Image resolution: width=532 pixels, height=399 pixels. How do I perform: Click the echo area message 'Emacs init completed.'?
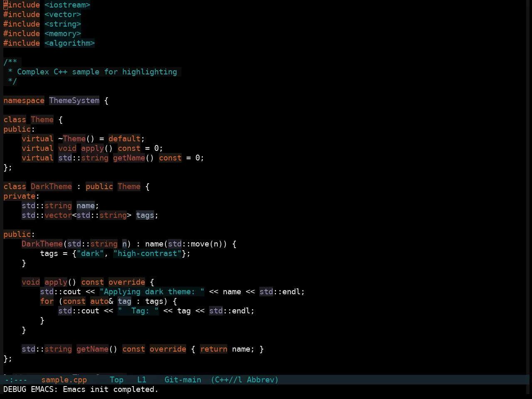[111, 389]
